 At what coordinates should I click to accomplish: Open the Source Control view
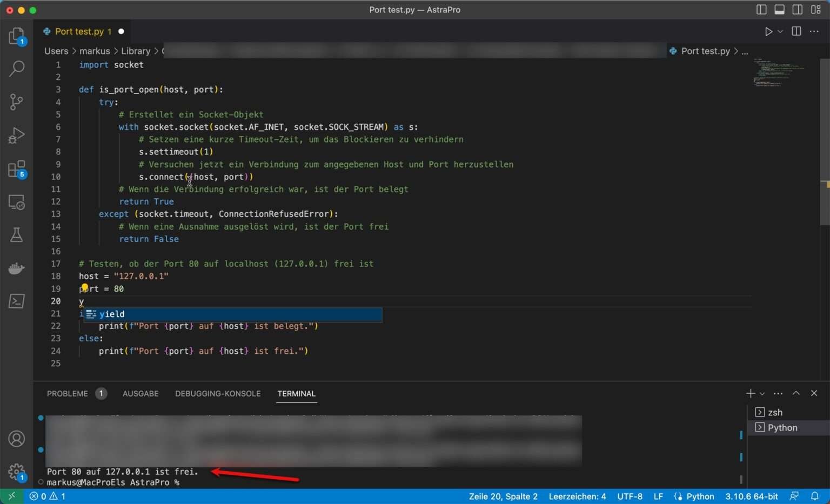point(16,102)
